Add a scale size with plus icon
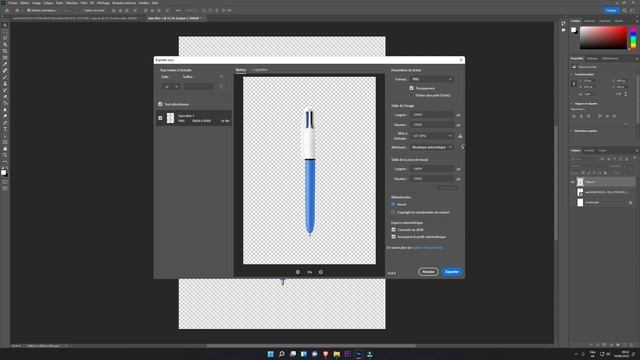Screen dimensions: 640x360 tap(222, 77)
